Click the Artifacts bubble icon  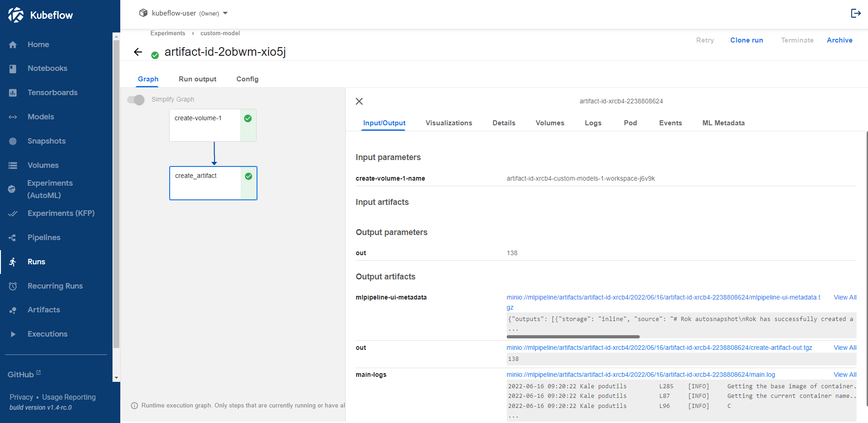click(13, 310)
